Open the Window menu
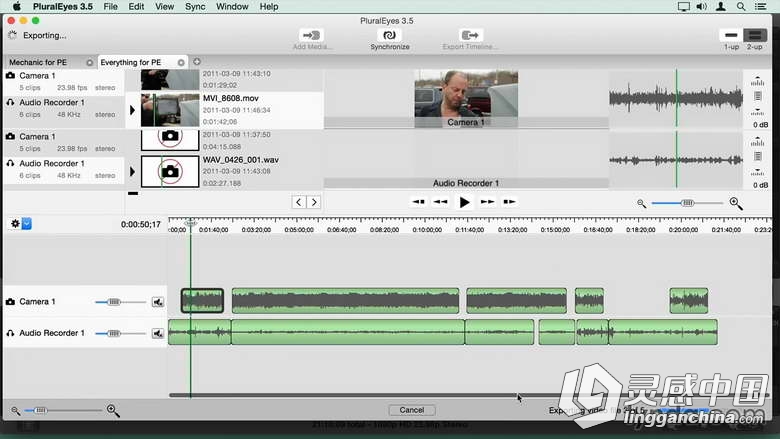Viewport: 780px width, 439px height. click(232, 6)
